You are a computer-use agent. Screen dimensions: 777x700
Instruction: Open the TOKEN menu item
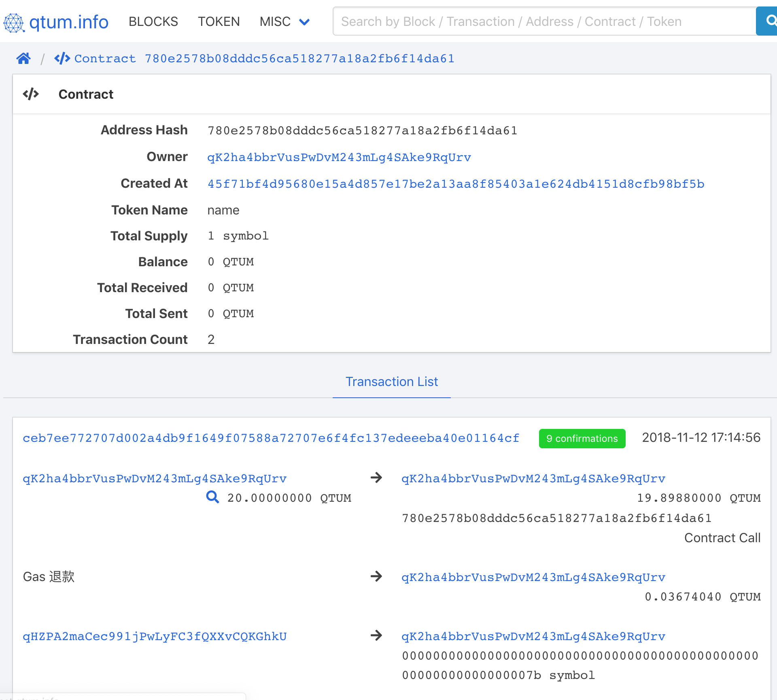[x=219, y=21]
